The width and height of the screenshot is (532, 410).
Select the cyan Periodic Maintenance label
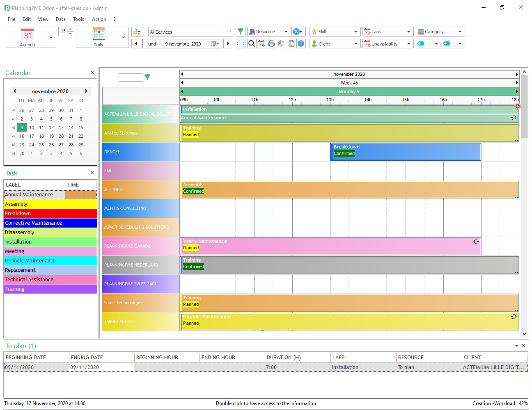pos(50,260)
